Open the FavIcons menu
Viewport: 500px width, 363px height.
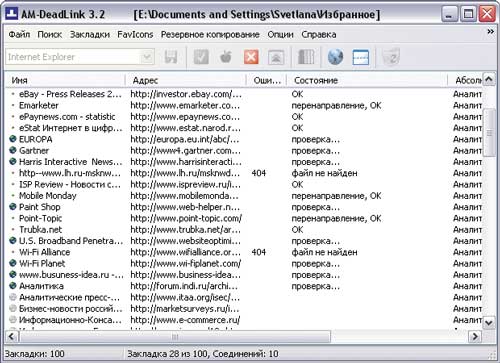point(135,34)
